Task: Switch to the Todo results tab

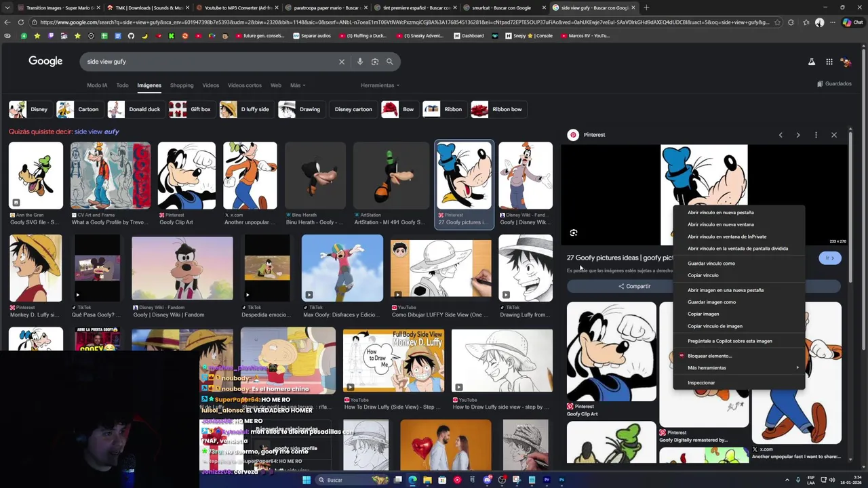Action: [x=122, y=85]
